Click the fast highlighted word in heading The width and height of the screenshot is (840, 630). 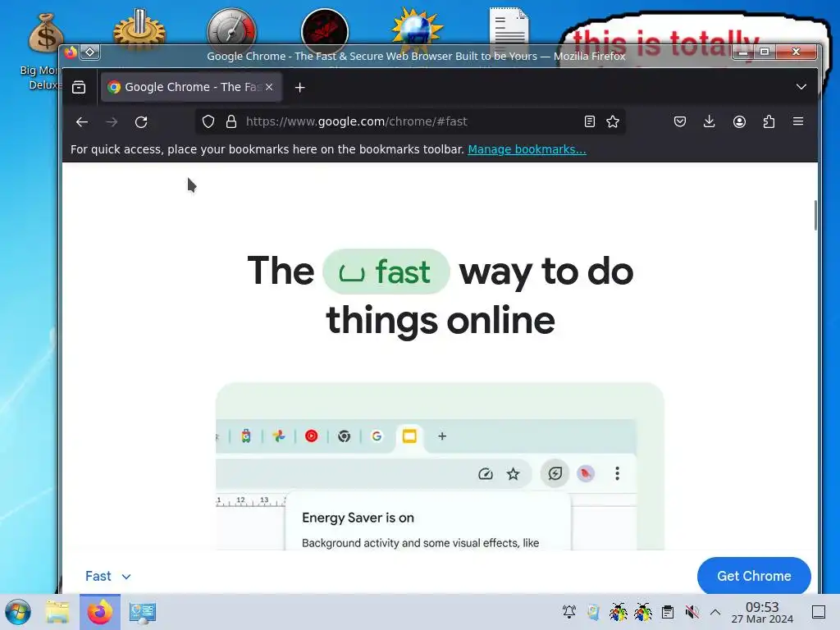click(386, 272)
